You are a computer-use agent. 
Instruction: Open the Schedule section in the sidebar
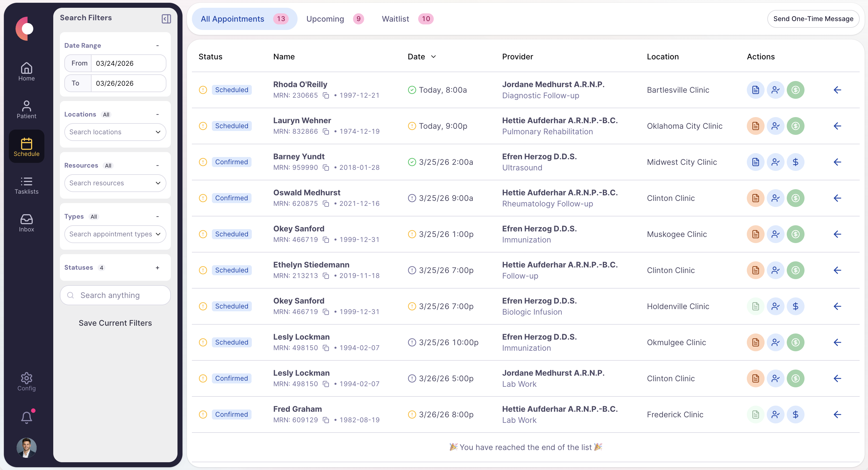(26, 146)
